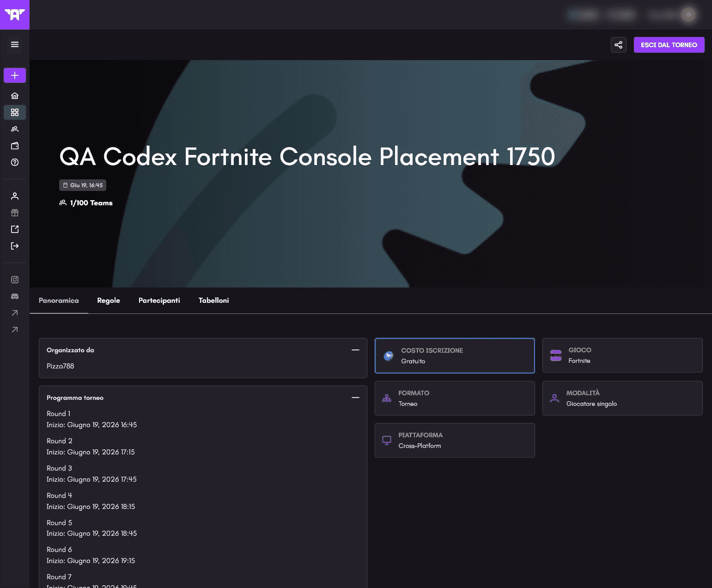
Task: Click the "Torneo" format value
Action: (408, 404)
